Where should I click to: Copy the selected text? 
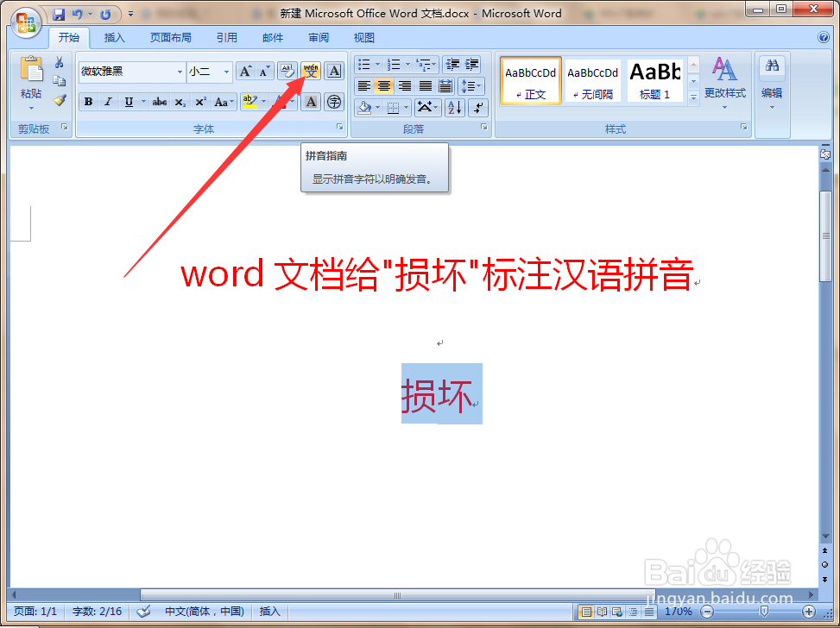tap(59, 81)
